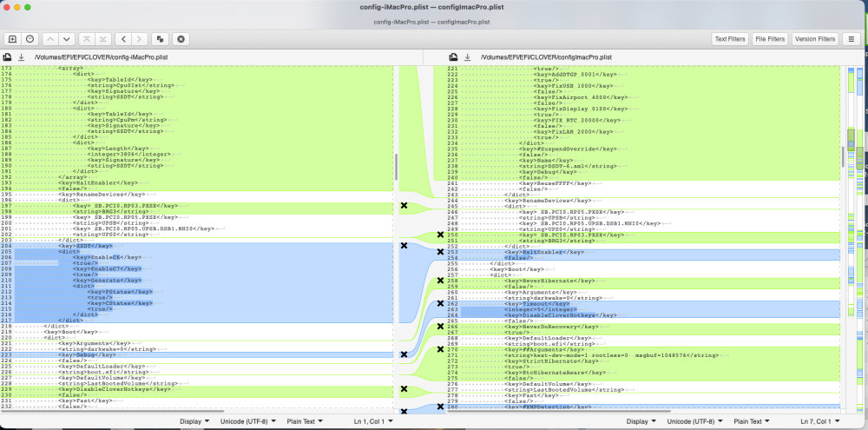The width and height of the screenshot is (868, 430).
Task: Click the X marker beside right line 253 HaltEnabler
Action: [440, 252]
